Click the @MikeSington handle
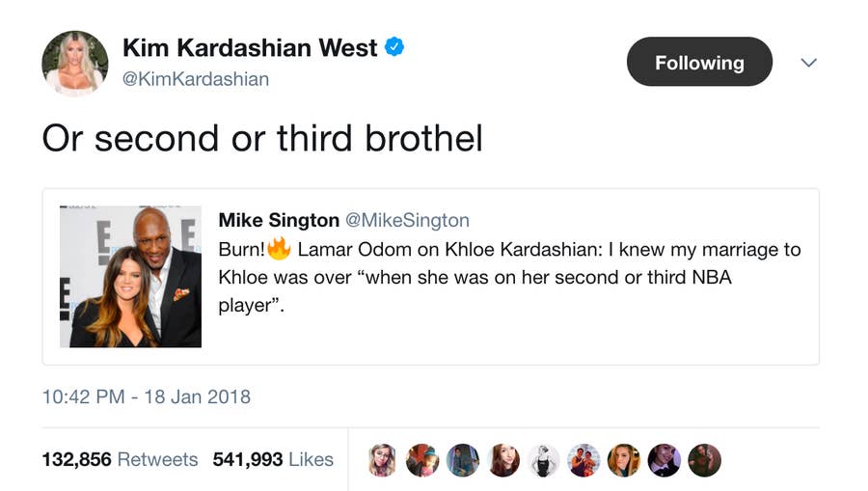The width and height of the screenshot is (868, 491). click(407, 221)
